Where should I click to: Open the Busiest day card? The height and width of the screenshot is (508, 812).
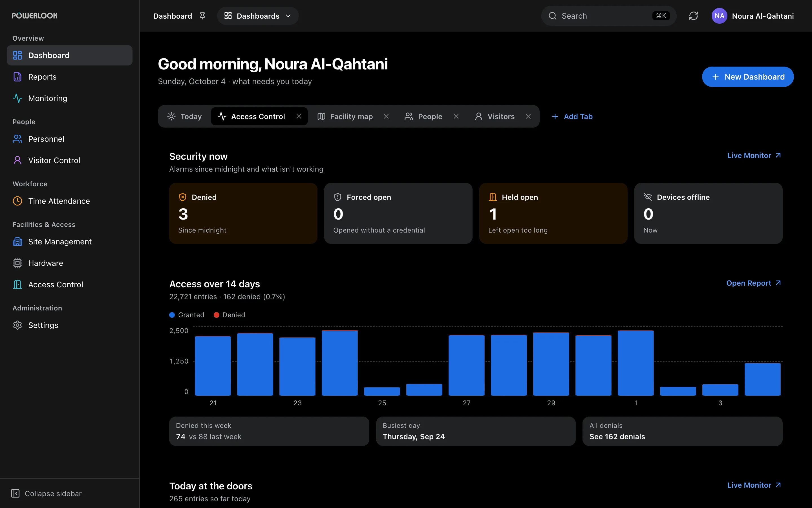tap(476, 432)
